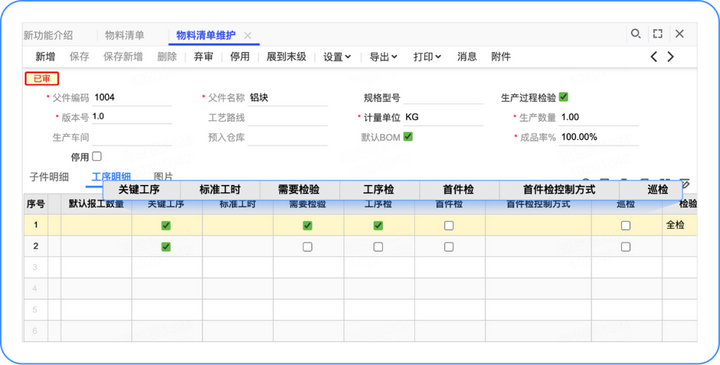The width and height of the screenshot is (720, 365).
Task: Select the 子件明细 tab
Action: coord(49,177)
